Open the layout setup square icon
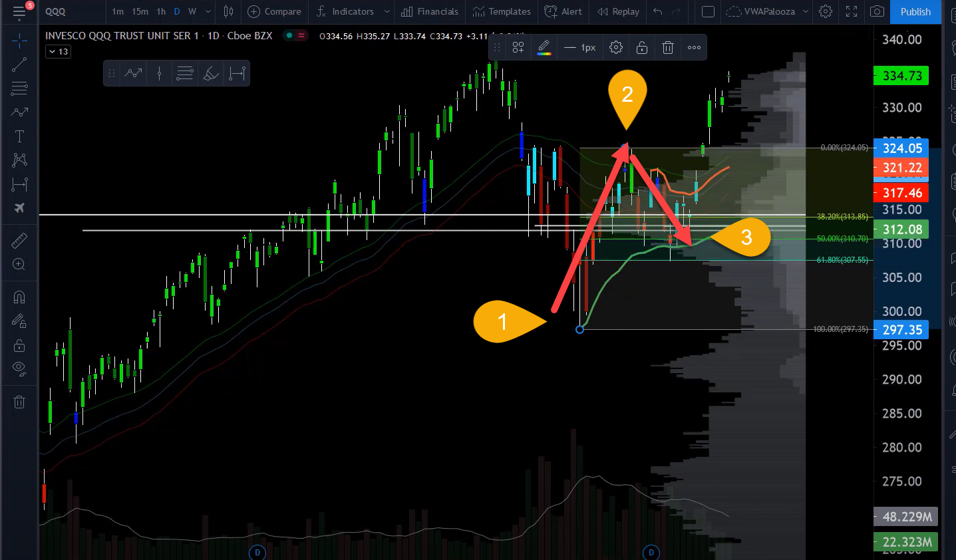This screenshot has height=560, width=956. (709, 11)
